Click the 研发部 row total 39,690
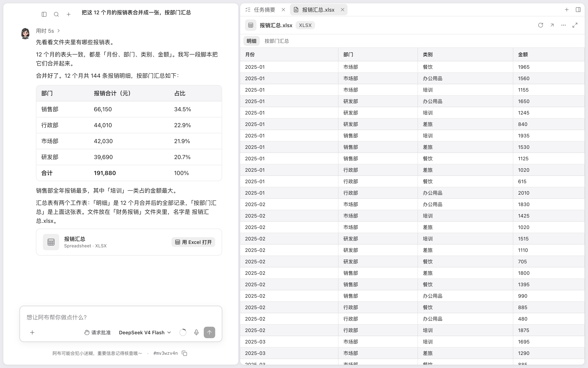Image resolution: width=588 pixels, height=368 pixels. 103,157
